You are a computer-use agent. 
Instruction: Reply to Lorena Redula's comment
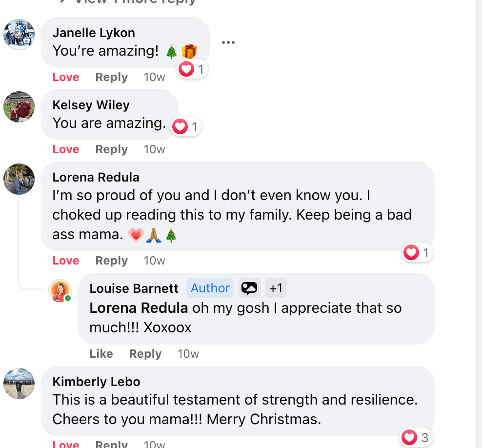(111, 261)
